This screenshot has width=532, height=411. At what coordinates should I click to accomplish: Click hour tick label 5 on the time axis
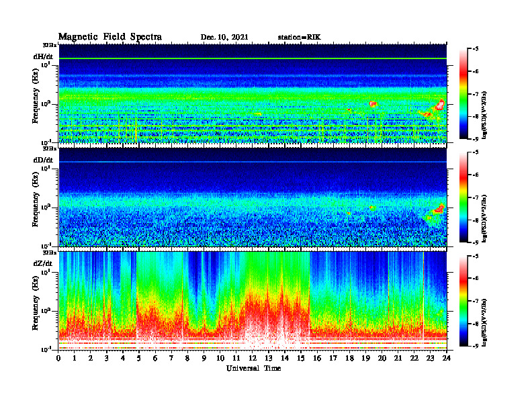coord(139,359)
